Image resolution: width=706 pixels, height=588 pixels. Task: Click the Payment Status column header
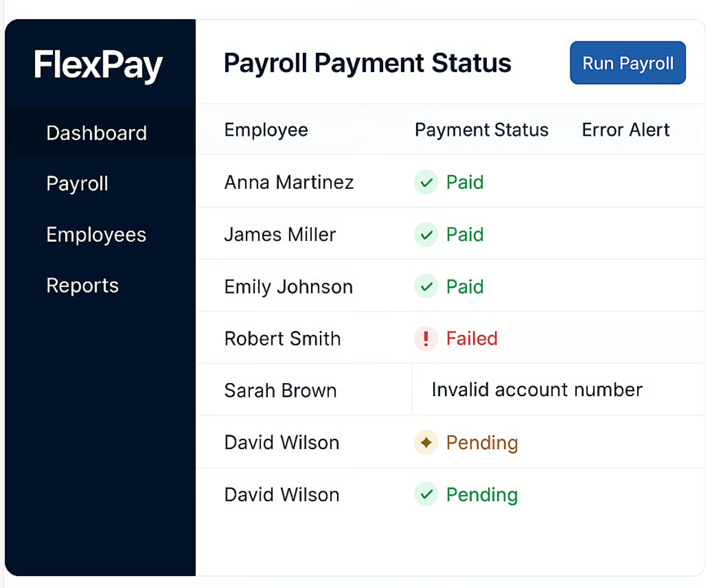pyautogui.click(x=482, y=130)
